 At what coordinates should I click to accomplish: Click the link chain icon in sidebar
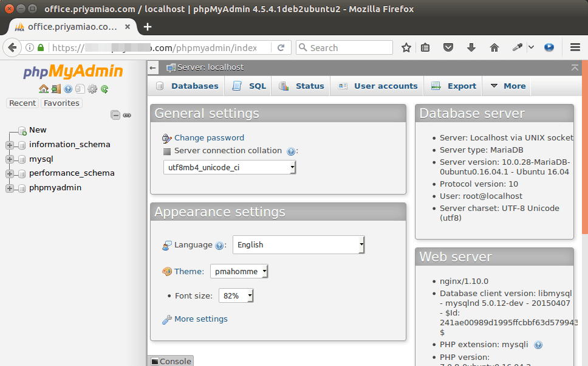(x=127, y=115)
